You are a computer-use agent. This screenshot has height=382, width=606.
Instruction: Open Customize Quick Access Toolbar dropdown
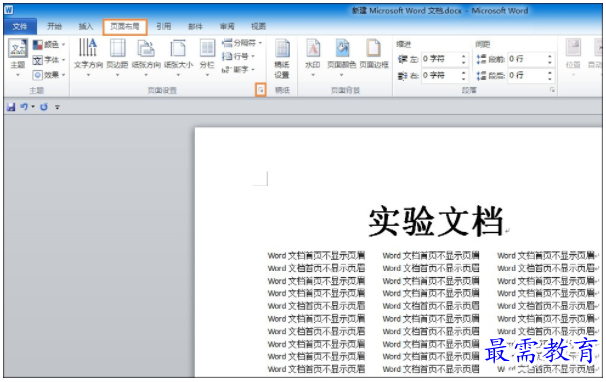coord(57,107)
